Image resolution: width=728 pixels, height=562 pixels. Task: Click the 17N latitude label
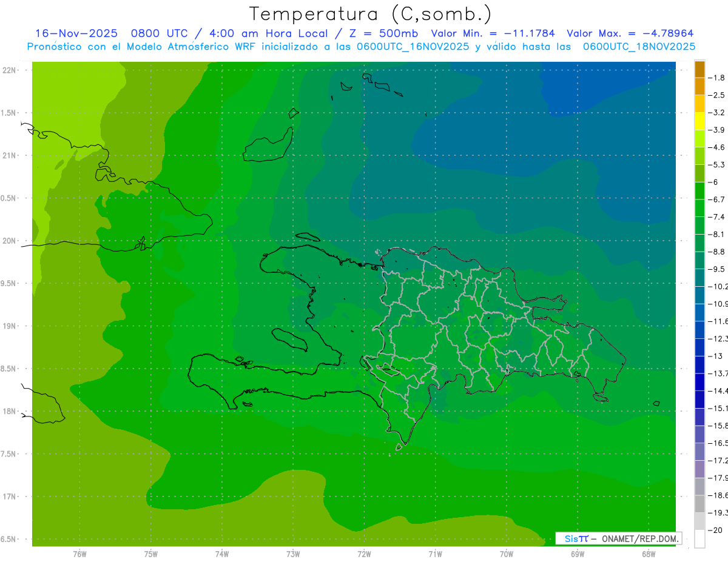(x=9, y=497)
